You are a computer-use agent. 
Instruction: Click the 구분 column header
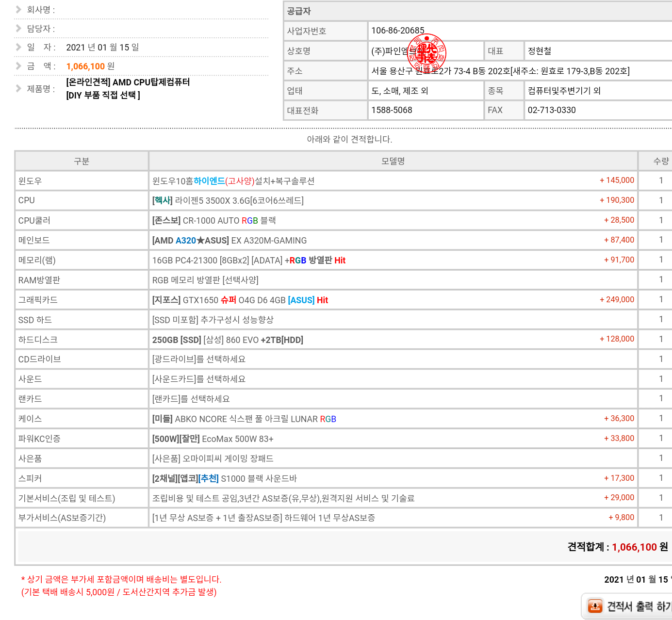[82, 161]
